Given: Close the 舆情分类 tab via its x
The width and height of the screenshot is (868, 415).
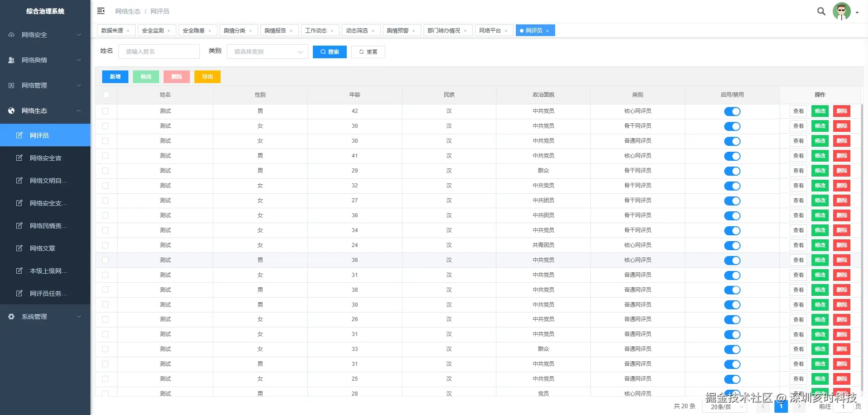Looking at the screenshot, I should point(250,31).
